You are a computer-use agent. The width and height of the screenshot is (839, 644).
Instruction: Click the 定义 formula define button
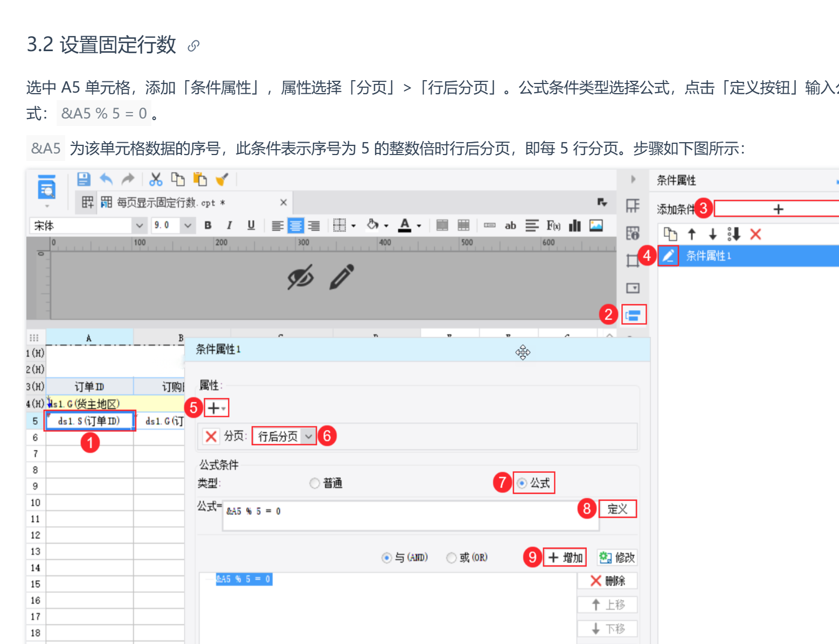(x=618, y=509)
